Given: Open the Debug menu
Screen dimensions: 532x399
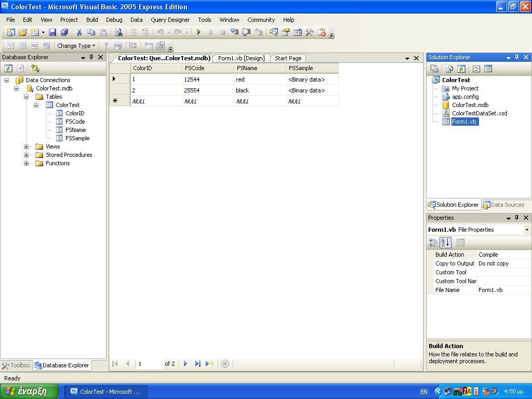Looking at the screenshot, I should point(114,20).
